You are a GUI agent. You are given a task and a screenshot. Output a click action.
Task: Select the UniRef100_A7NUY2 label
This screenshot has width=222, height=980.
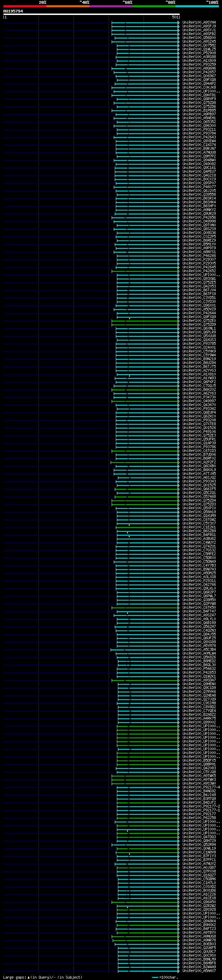point(199,863)
